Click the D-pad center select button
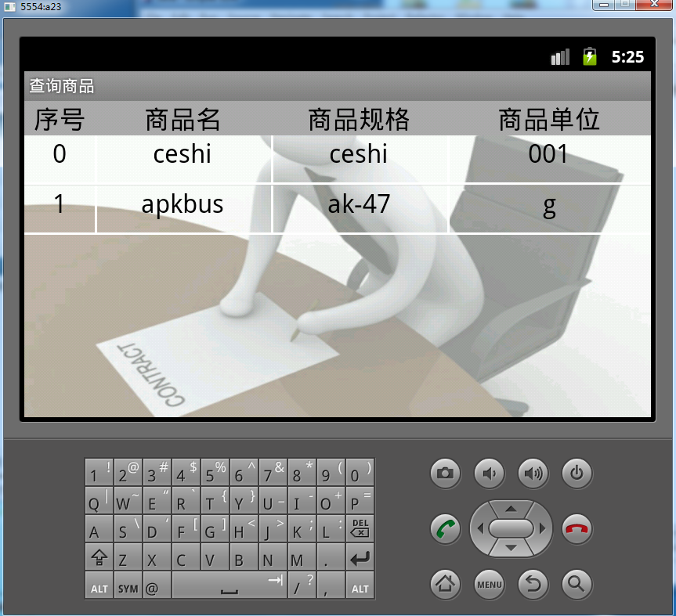Screen dimensions: 676x616 [x=511, y=528]
